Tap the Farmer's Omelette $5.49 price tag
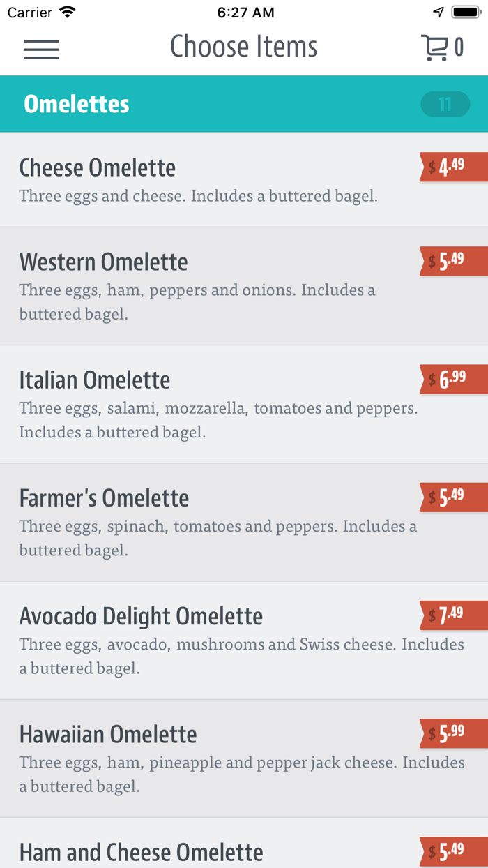This screenshot has width=488, height=868. pos(453,497)
